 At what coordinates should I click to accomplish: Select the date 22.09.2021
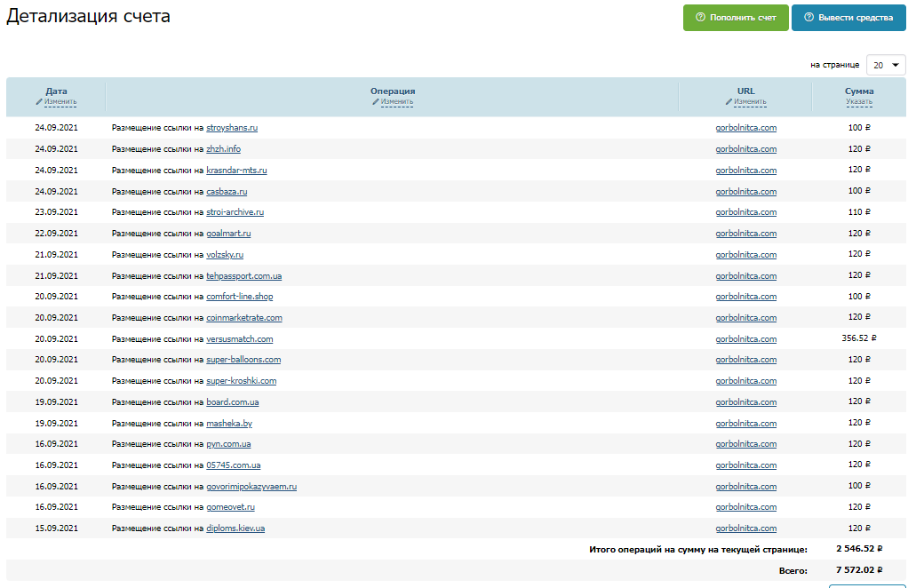coord(56,234)
